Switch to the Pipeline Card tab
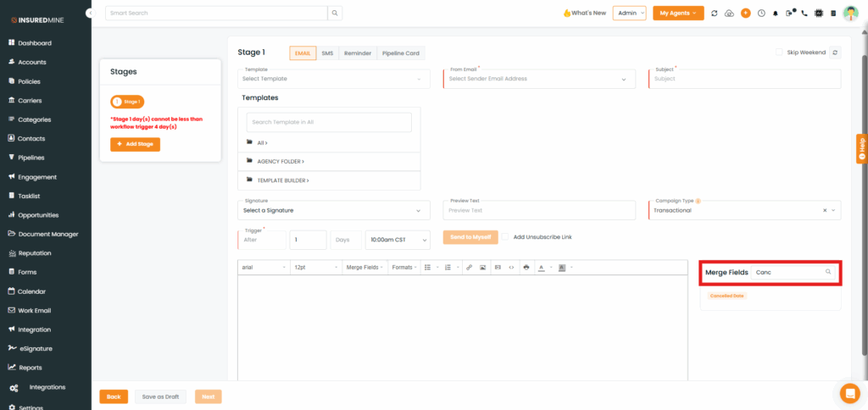868x410 pixels. pyautogui.click(x=400, y=53)
